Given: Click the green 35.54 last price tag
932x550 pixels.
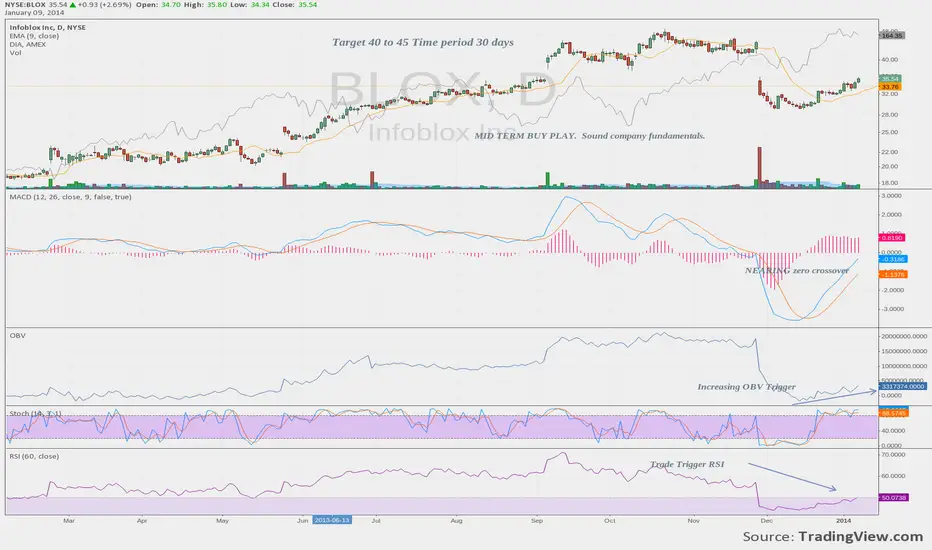Looking at the screenshot, I should click(x=890, y=78).
